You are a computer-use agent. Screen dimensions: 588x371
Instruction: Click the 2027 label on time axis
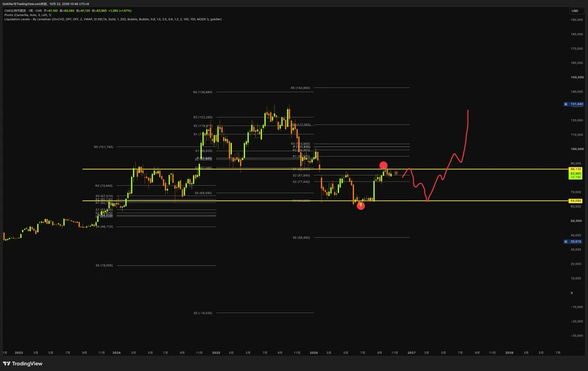tap(412, 352)
